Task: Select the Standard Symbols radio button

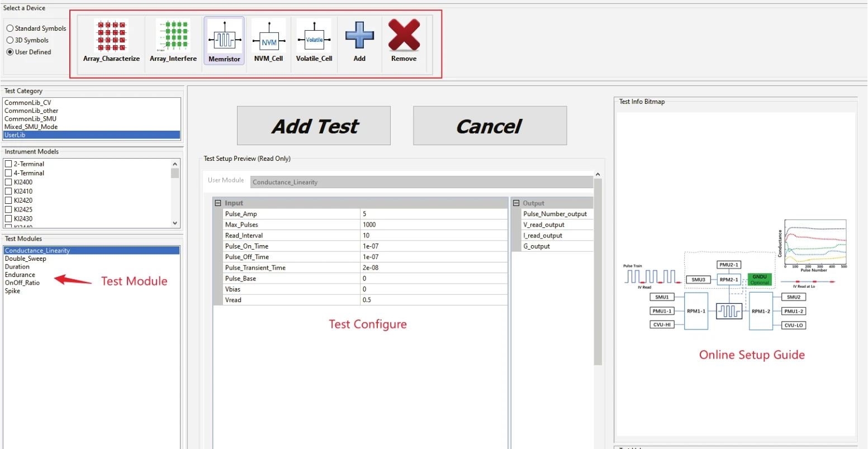Action: [10, 28]
